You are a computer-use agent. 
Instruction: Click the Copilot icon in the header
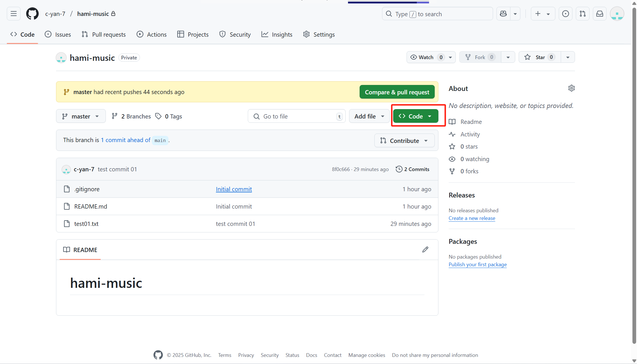coord(503,13)
